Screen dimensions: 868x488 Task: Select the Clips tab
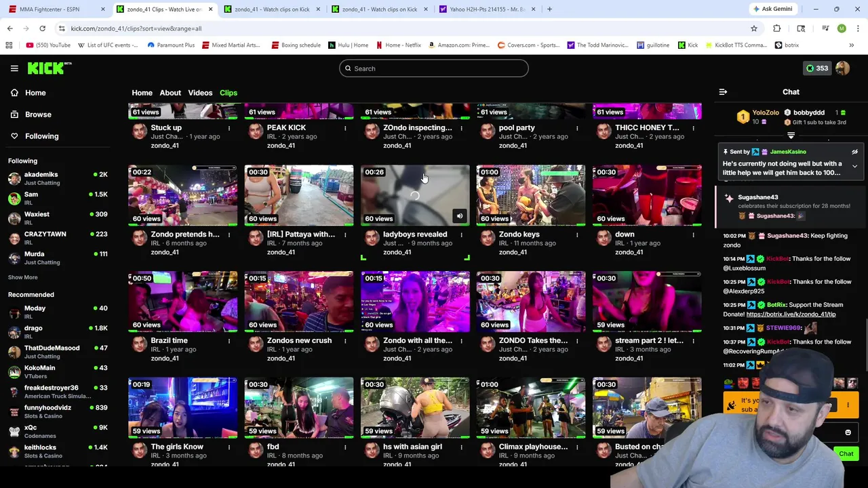coord(229,93)
